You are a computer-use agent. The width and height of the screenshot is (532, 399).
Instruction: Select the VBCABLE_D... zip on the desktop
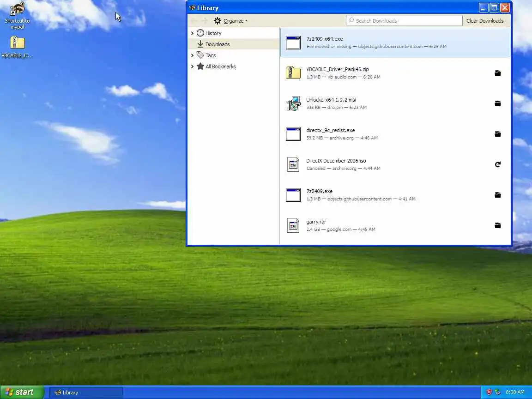pos(17,47)
